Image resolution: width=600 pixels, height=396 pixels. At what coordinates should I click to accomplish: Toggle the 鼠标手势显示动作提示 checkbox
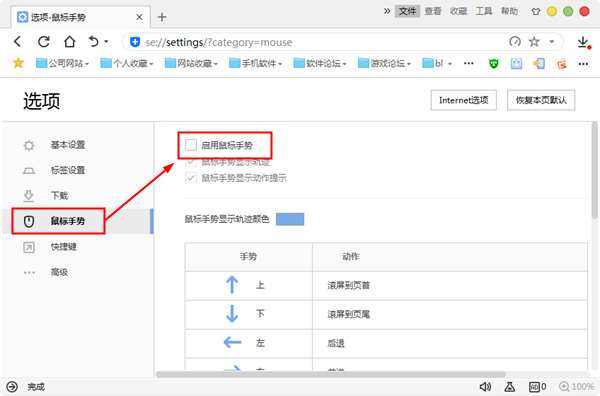click(x=191, y=178)
